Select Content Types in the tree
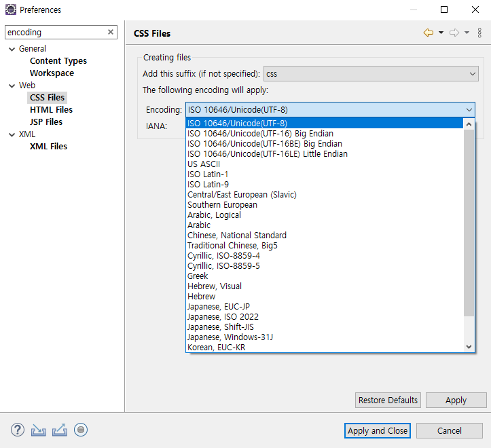Viewport: 491px width, 448px height. (x=58, y=60)
